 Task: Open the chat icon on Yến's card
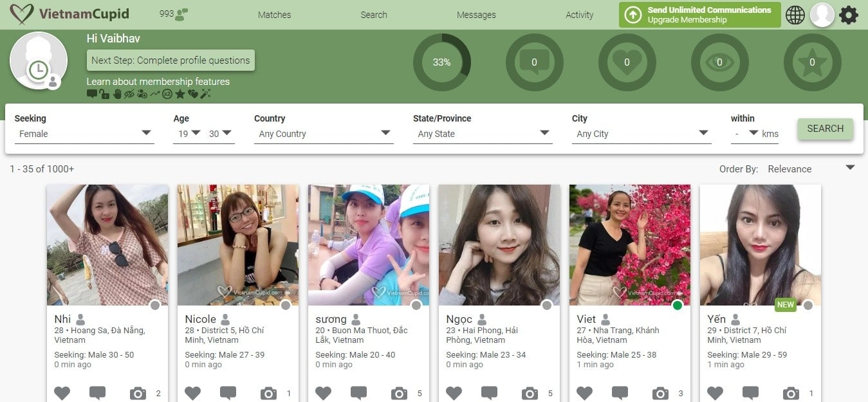(x=750, y=393)
